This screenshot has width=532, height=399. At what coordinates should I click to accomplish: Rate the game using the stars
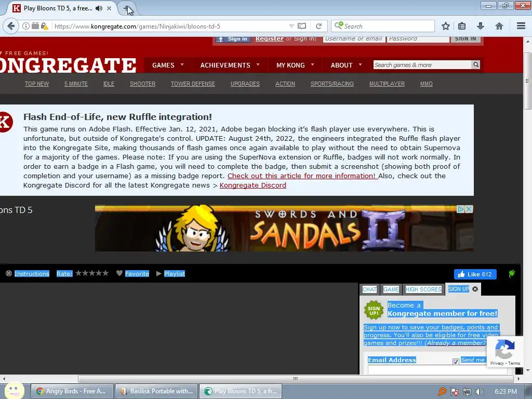click(x=92, y=273)
